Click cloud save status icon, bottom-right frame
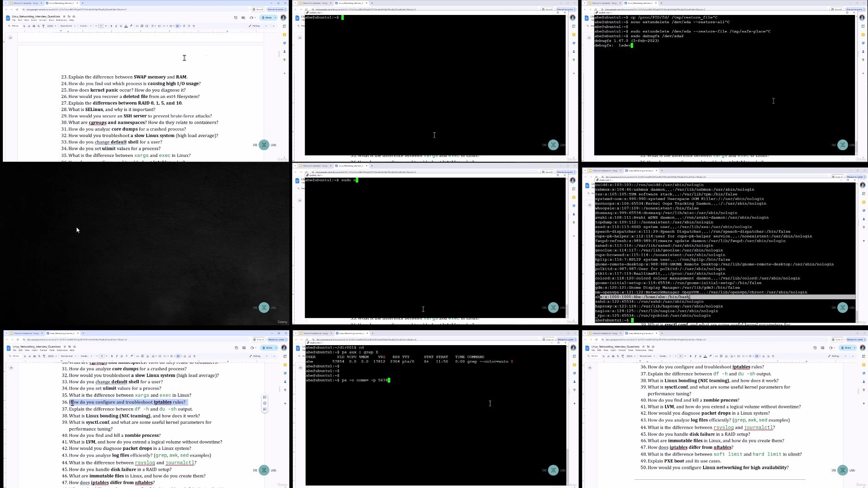Image resolution: width=868 pixels, height=488 pixels. tap(653, 347)
